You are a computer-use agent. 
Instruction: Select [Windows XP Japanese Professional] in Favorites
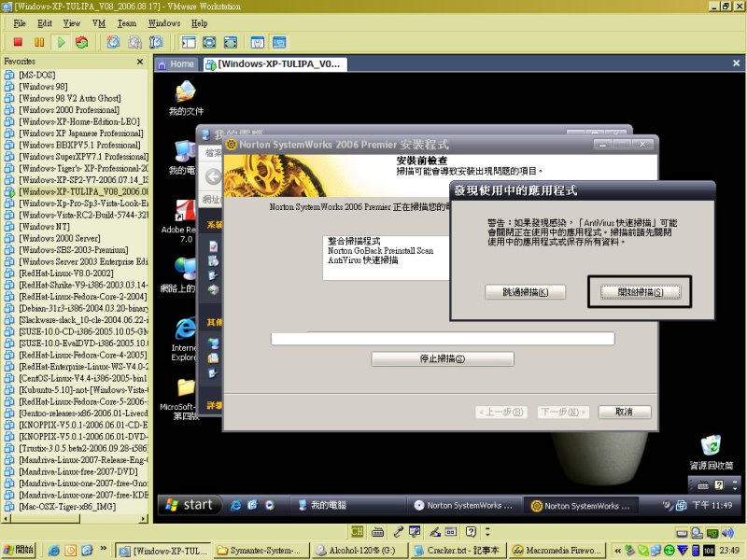(81, 133)
